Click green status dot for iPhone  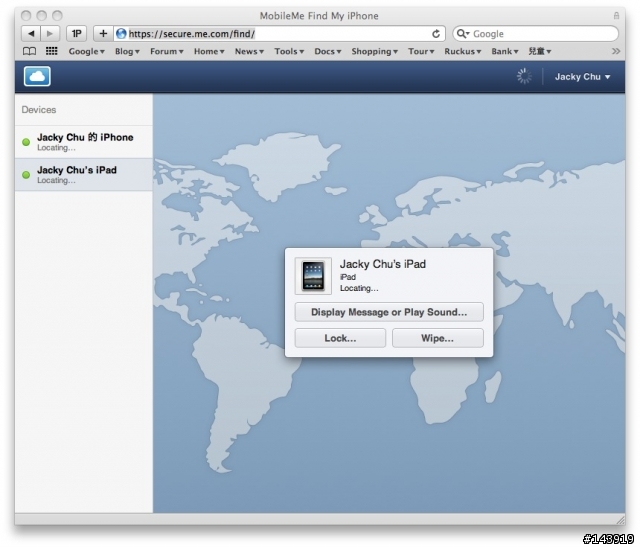26,142
